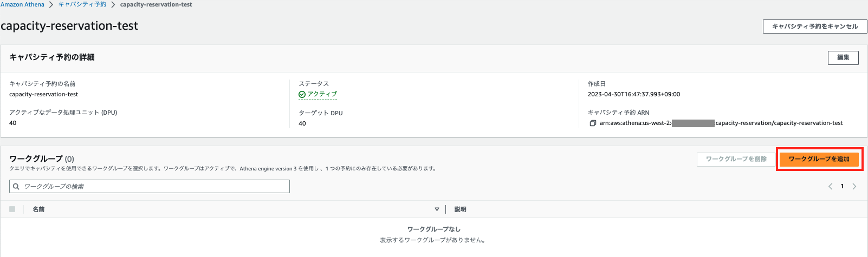Click the capacity-reservation-test breadcrumb item

tap(156, 4)
